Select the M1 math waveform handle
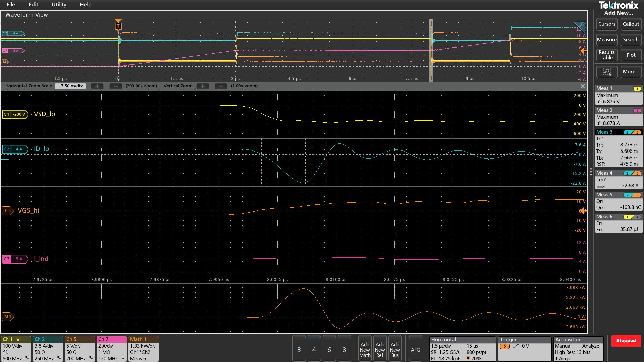Screen dimensions: 644x362 click(7, 316)
